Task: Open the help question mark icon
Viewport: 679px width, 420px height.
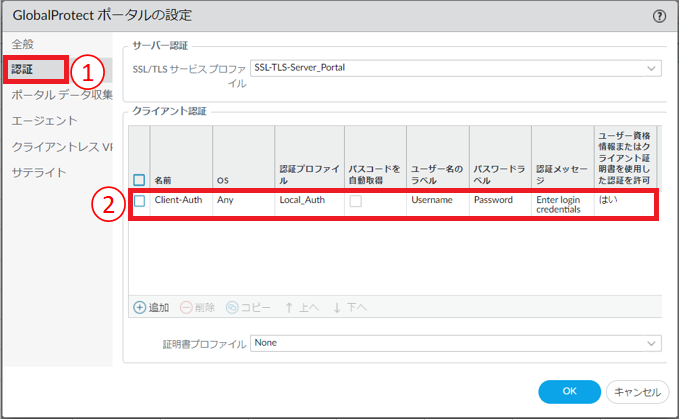Action: point(659,16)
